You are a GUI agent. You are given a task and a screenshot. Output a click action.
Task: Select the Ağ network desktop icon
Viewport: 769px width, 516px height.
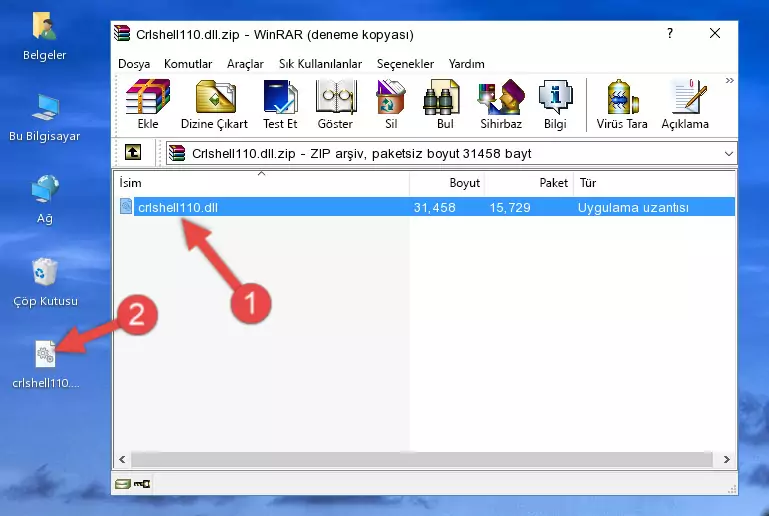click(x=45, y=200)
